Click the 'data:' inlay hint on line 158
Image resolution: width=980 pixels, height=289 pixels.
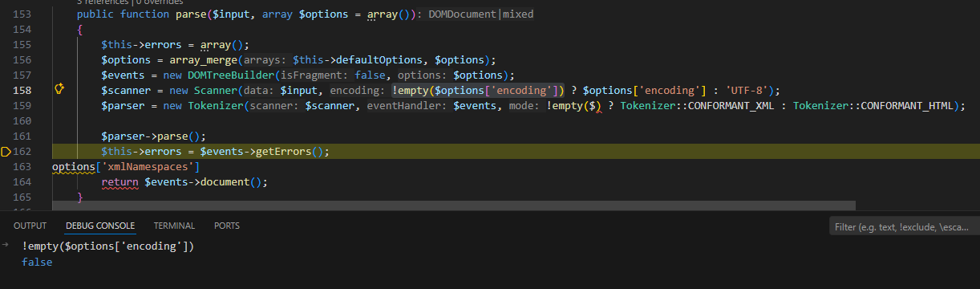coord(258,90)
